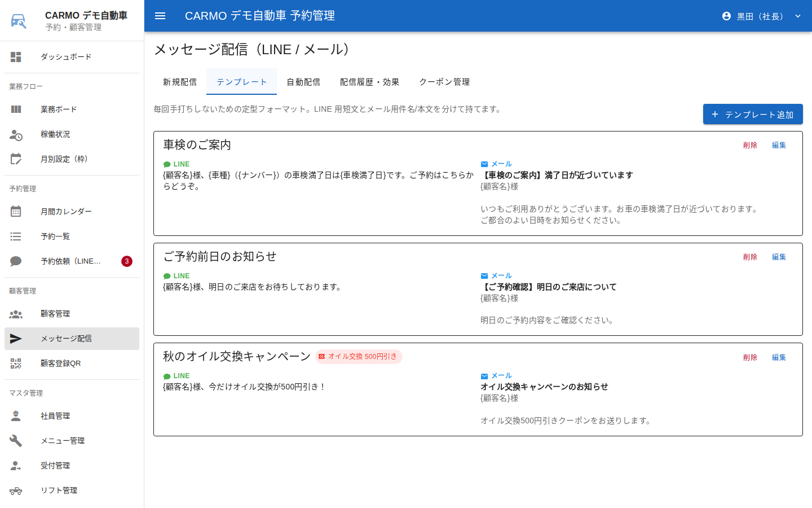Open the クーポン管理 tab
This screenshot has height=508, width=812.
(444, 82)
